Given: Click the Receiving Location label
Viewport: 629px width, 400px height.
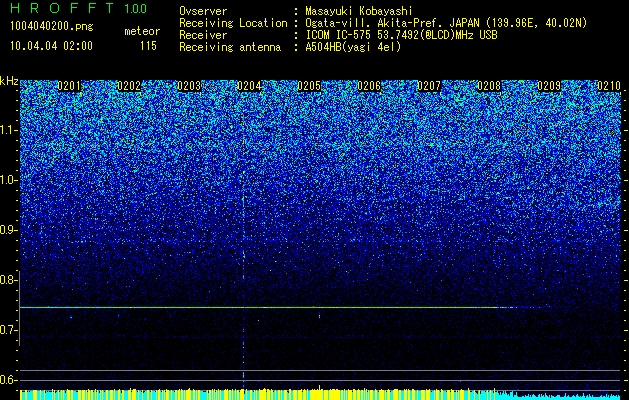Looking at the screenshot, I should click(233, 23).
